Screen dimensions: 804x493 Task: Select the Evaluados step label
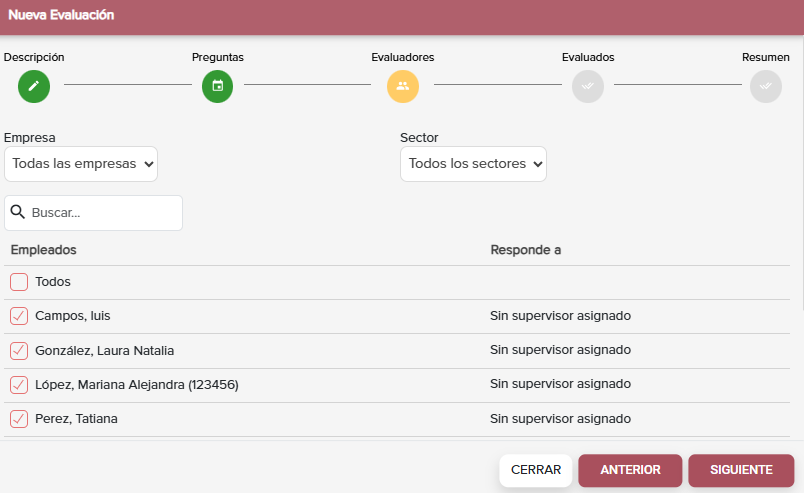click(x=588, y=57)
